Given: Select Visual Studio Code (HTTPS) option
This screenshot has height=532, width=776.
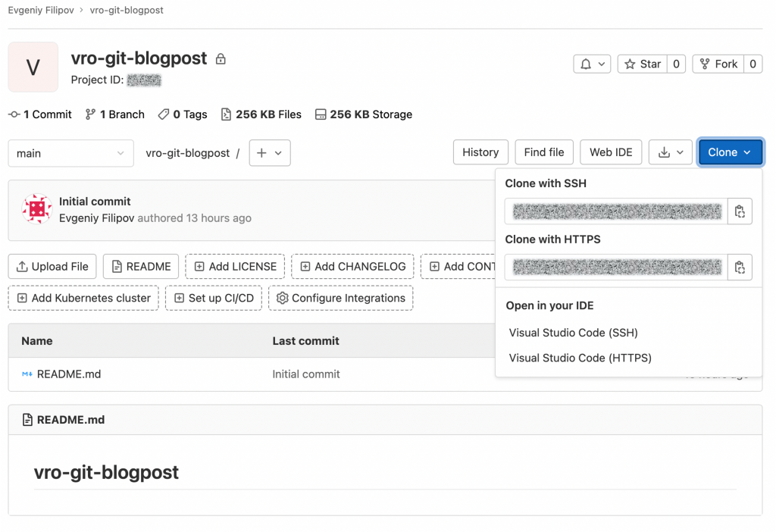Looking at the screenshot, I should 580,358.
